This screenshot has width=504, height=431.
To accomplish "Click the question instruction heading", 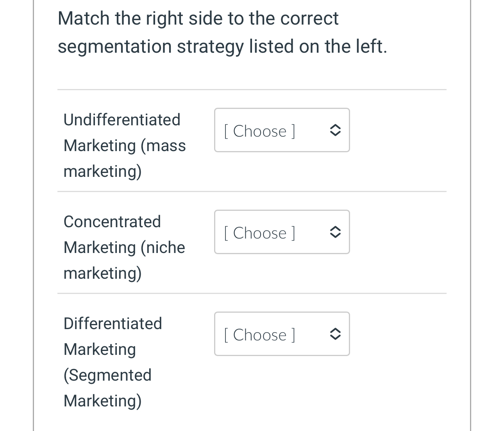I will pyautogui.click(x=222, y=32).
